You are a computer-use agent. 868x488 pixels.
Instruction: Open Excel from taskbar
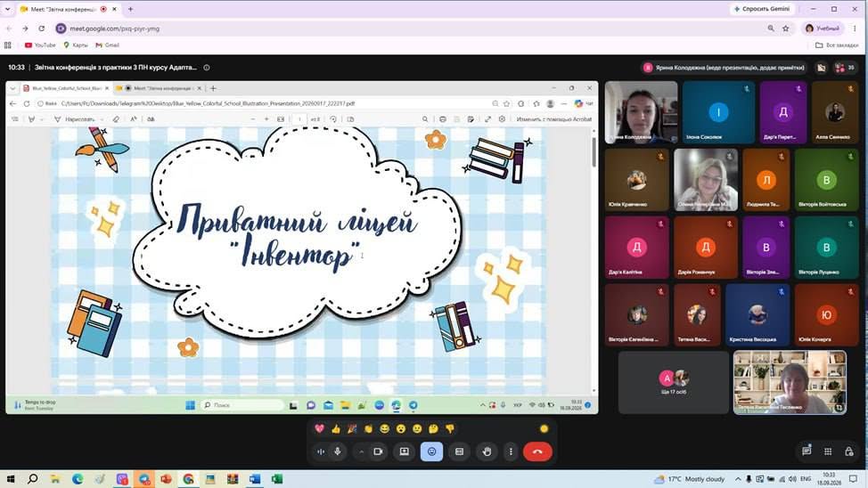pos(277,478)
